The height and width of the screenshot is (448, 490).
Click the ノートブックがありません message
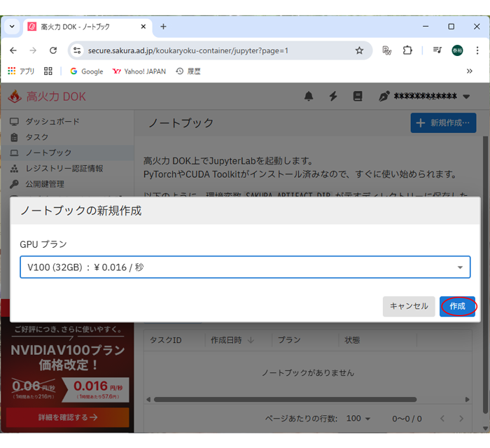pyautogui.click(x=308, y=372)
